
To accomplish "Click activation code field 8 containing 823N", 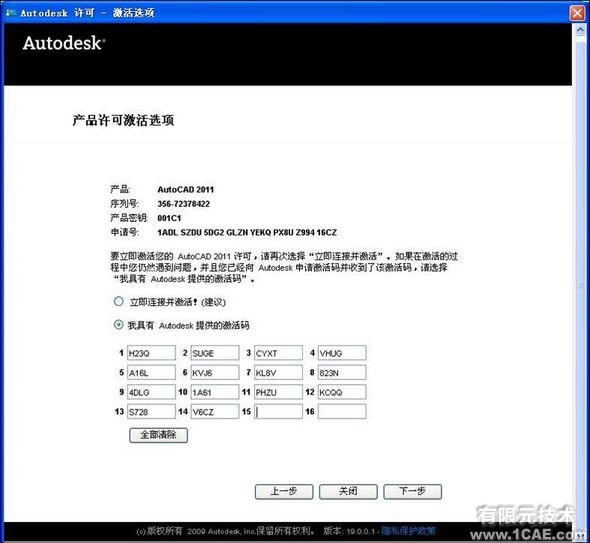I will pos(342,373).
